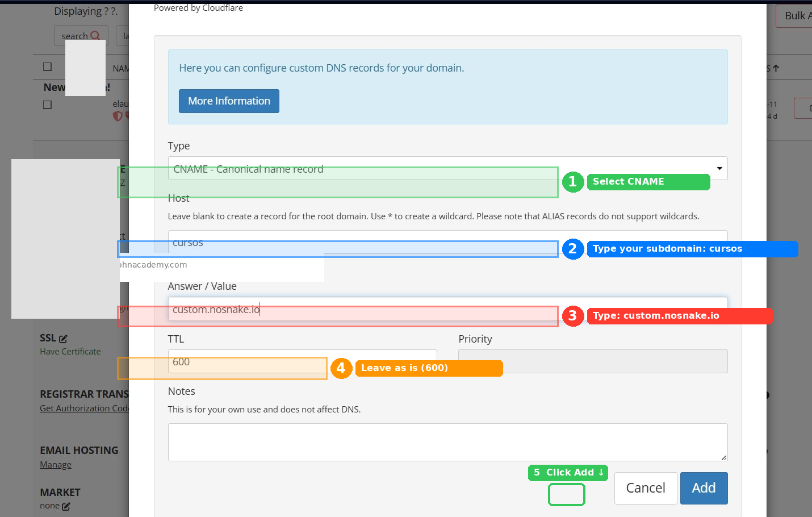Open the record Type dropdown showing CNAME

tap(447, 168)
